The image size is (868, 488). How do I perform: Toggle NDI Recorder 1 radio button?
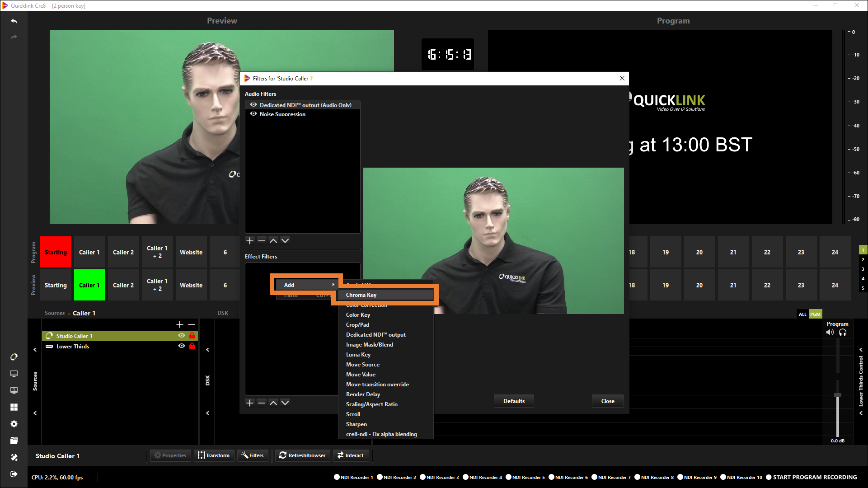(x=337, y=477)
